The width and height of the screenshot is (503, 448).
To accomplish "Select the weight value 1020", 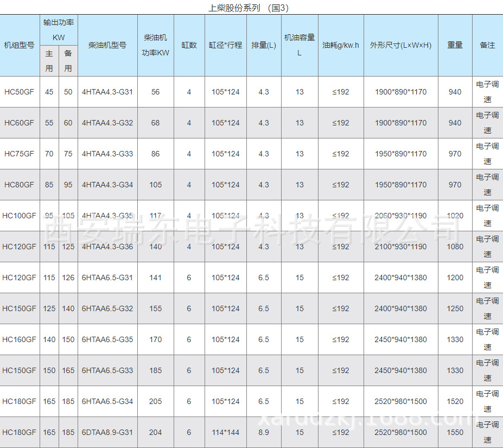I will pyautogui.click(x=455, y=216).
